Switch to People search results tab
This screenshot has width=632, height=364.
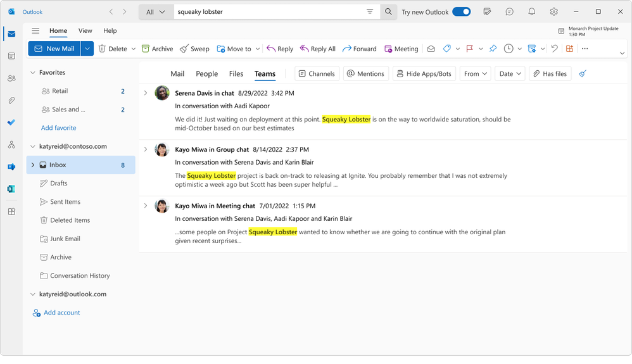[x=207, y=74]
